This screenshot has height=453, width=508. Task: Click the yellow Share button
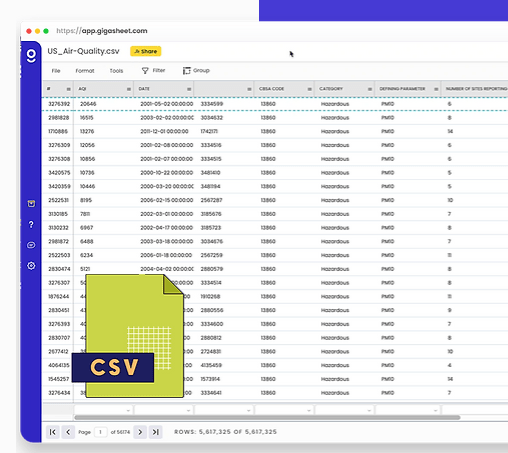(146, 51)
